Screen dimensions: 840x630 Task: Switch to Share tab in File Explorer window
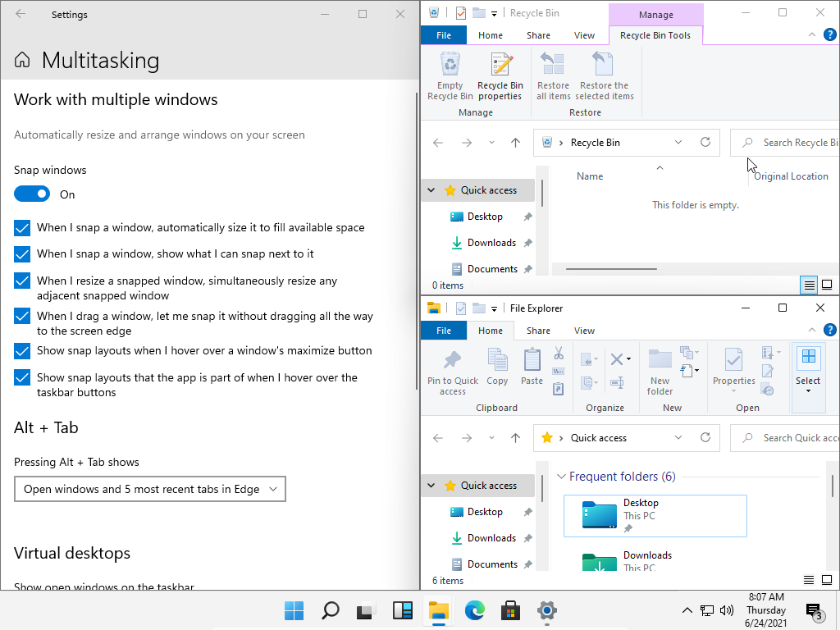538,331
